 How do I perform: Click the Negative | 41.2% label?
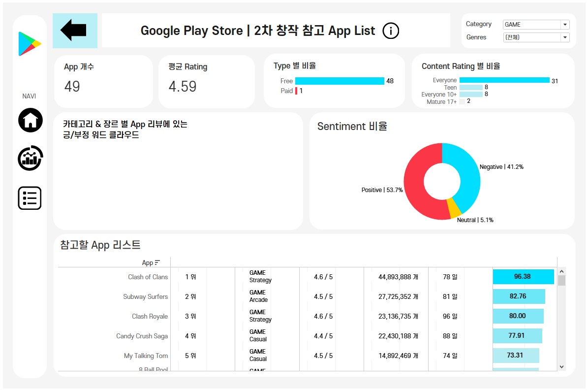501,167
